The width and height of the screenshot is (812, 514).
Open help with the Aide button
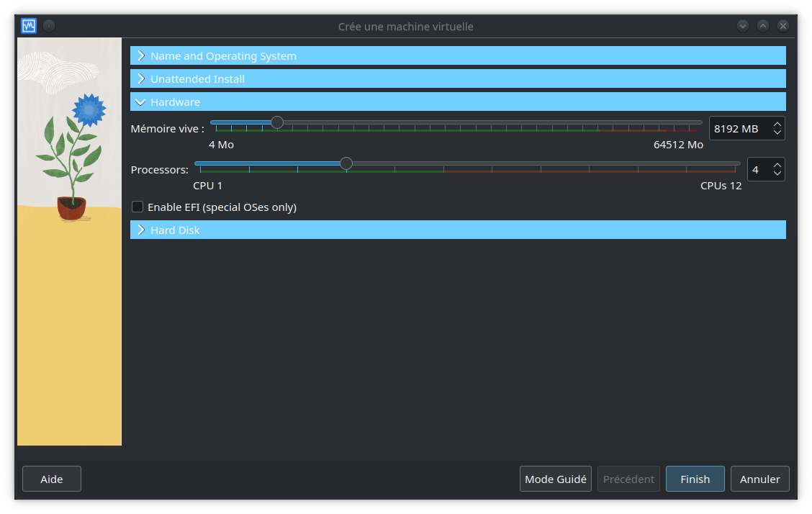tap(52, 479)
